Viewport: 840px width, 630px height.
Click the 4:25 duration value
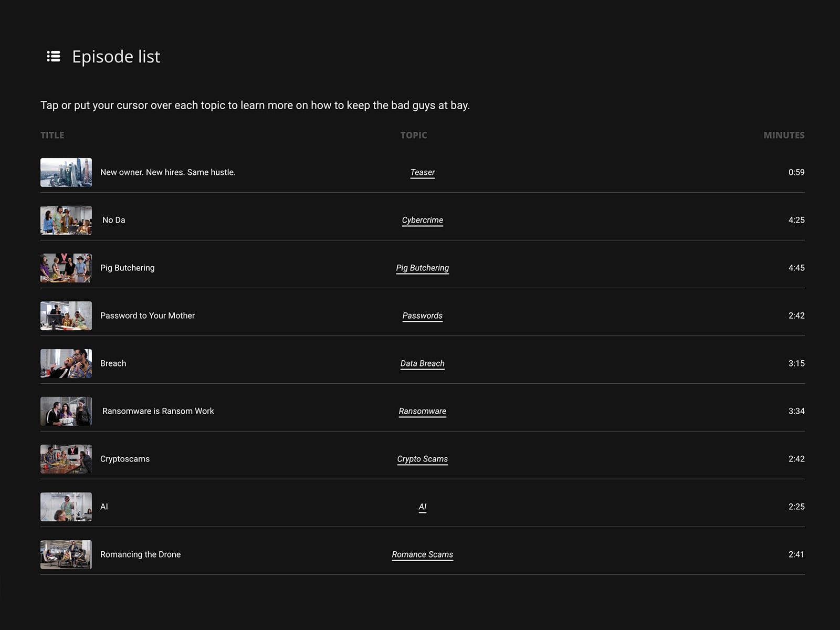pyautogui.click(x=796, y=220)
